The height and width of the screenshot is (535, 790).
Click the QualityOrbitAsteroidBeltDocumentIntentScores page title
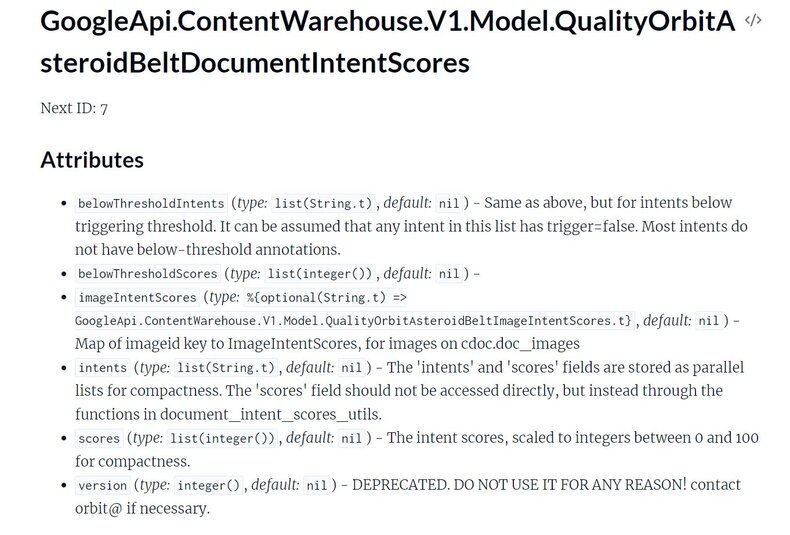(387, 42)
